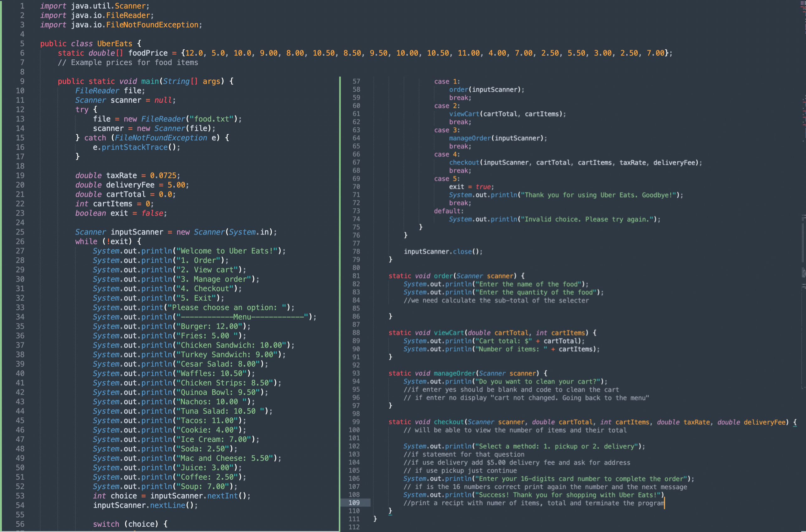Viewport: 806px width, 532px height.
Task: Place cursor on the UberEats class name
Action: point(114,44)
